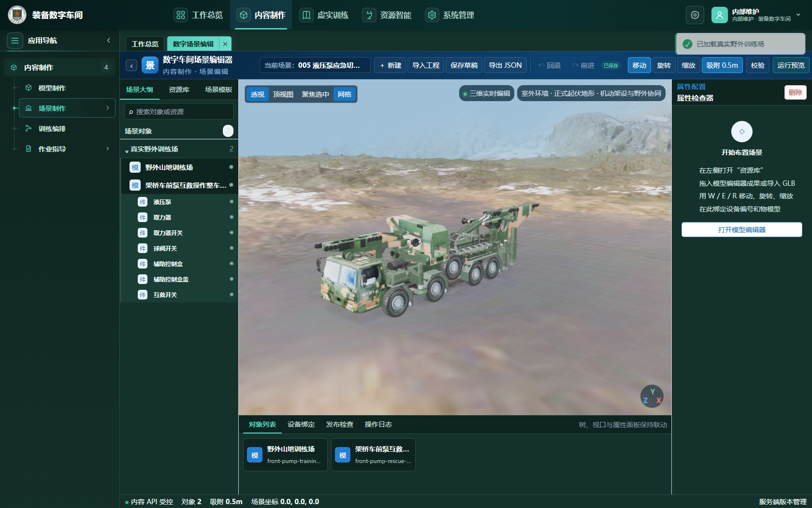Click the 模 icon of 架桥车前泵互救操作整车 row
The image size is (812, 508).
[x=135, y=185]
